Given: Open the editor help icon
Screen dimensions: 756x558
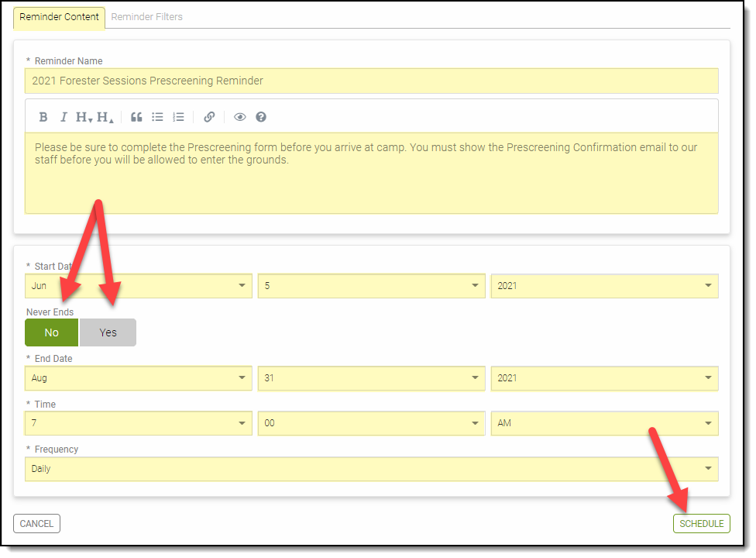Looking at the screenshot, I should 261,117.
